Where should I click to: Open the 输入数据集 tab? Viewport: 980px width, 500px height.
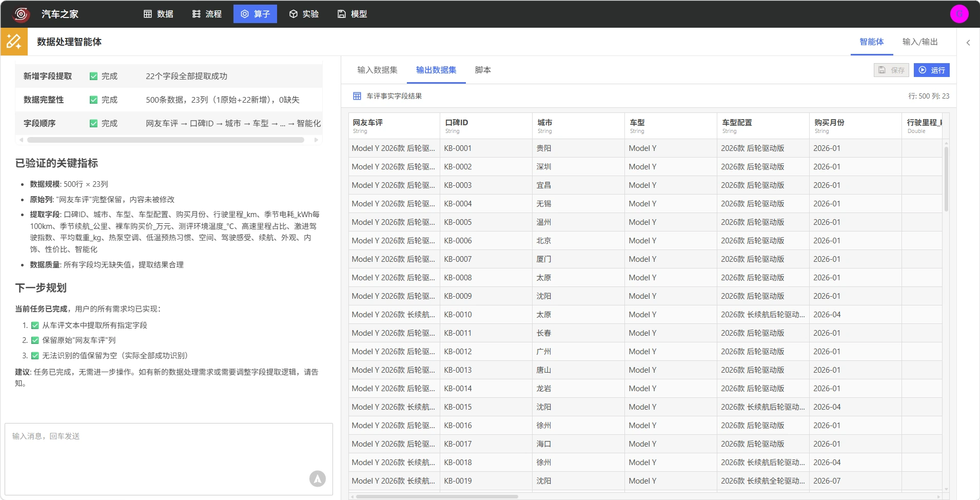[x=377, y=70]
